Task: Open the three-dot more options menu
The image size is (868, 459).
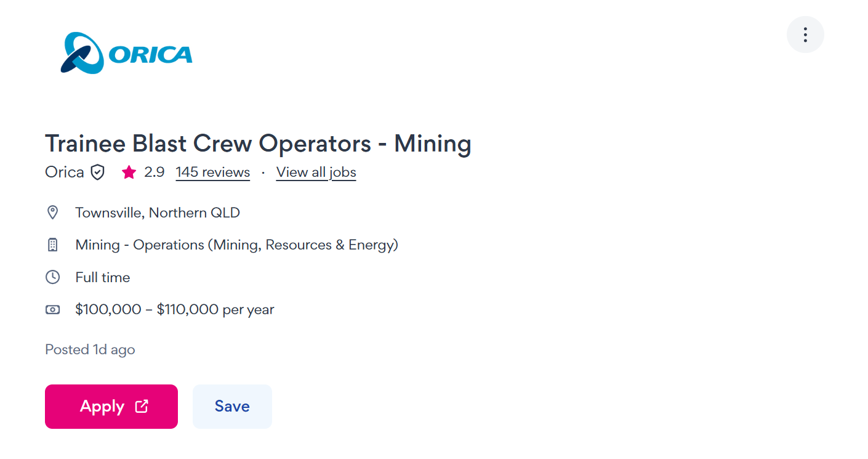Action: pyautogui.click(x=805, y=35)
